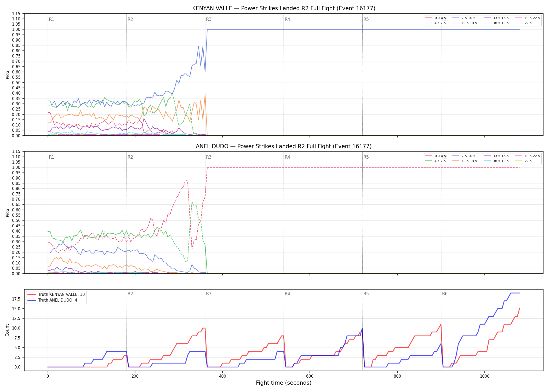The height and width of the screenshot is (392, 549).
Task: Click R2 round marker in KENYAN VALLE chart
Action: point(130,19)
